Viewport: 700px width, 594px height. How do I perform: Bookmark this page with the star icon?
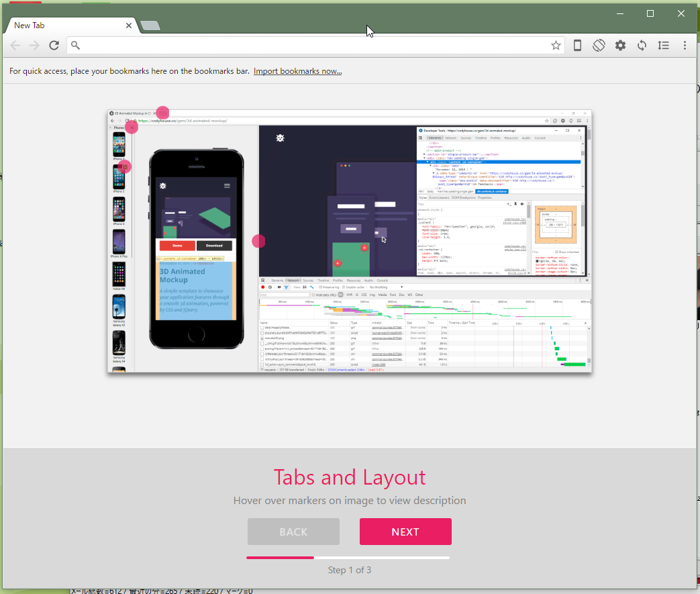click(556, 46)
